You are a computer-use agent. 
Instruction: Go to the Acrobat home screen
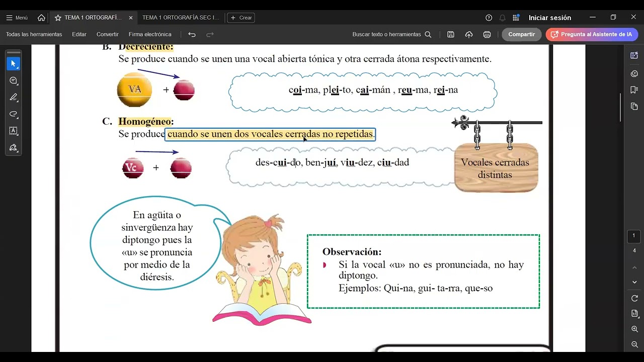coord(41,18)
